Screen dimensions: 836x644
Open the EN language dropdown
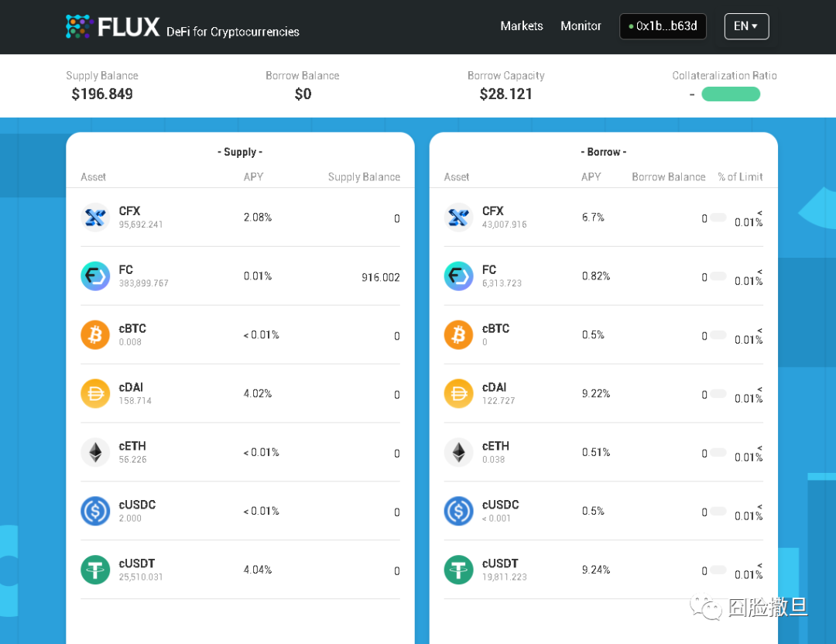tap(746, 26)
